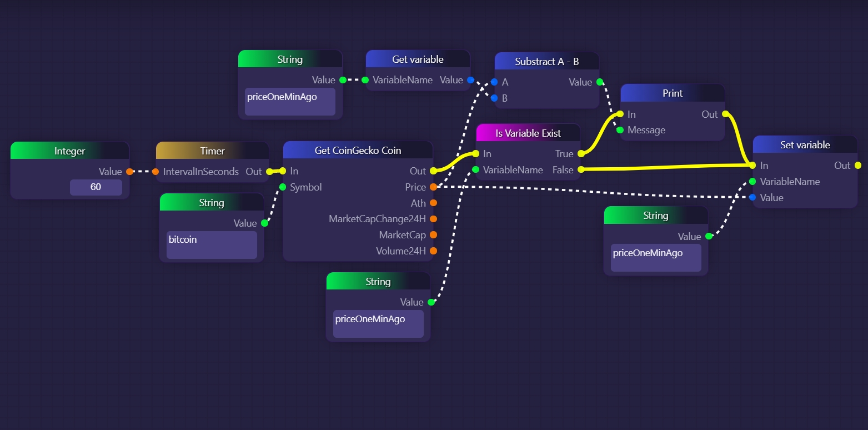Click the A input port on Substract node
Viewport: 868px width, 430px height.
[494, 82]
